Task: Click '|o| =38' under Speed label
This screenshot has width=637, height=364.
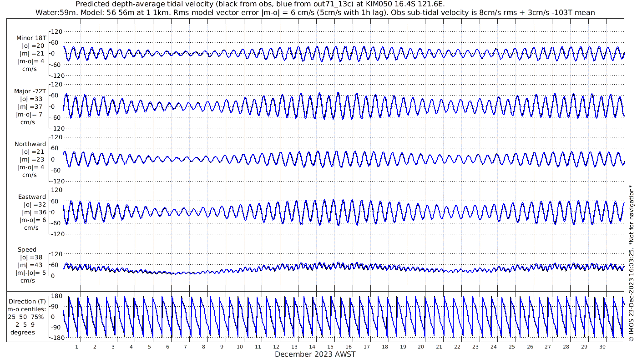Action: [31, 258]
